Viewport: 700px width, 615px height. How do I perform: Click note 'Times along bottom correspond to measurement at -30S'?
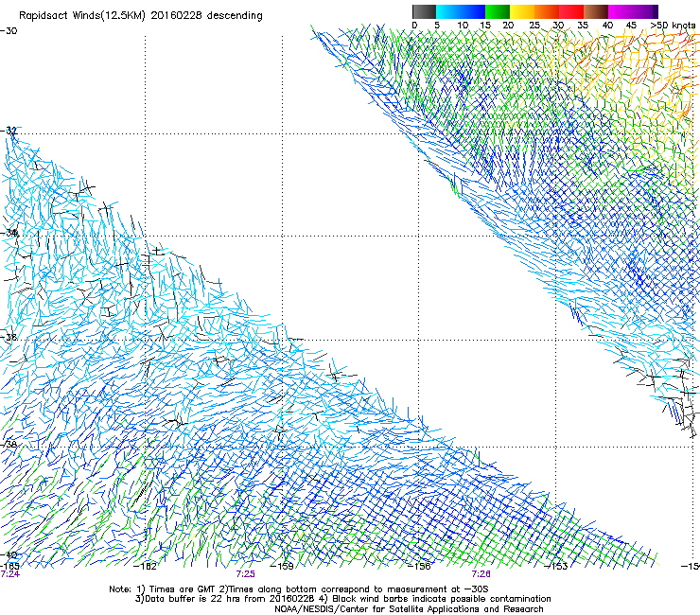tap(359, 589)
